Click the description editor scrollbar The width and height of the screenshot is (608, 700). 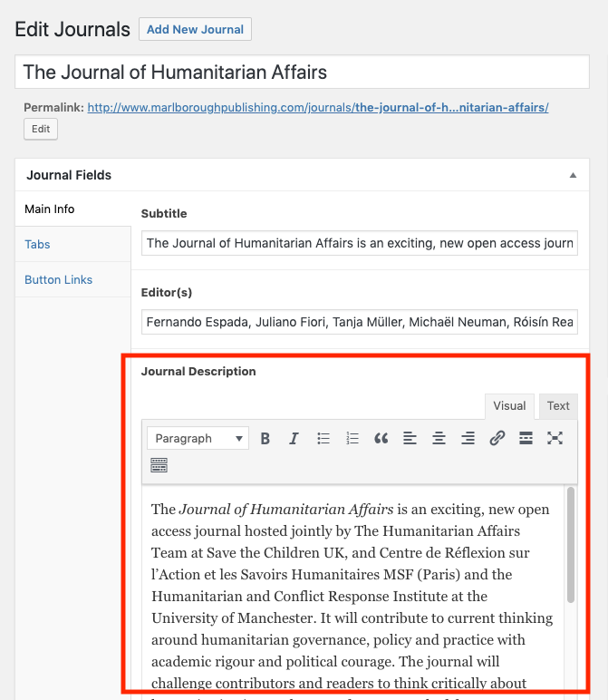pyautogui.click(x=571, y=545)
